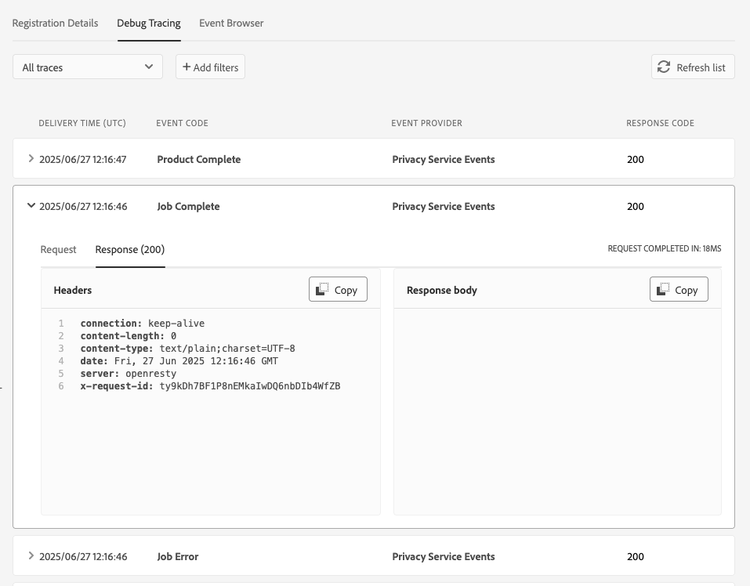The image size is (750, 586).
Task: Click the plus icon in Add filters
Action: pos(187,67)
